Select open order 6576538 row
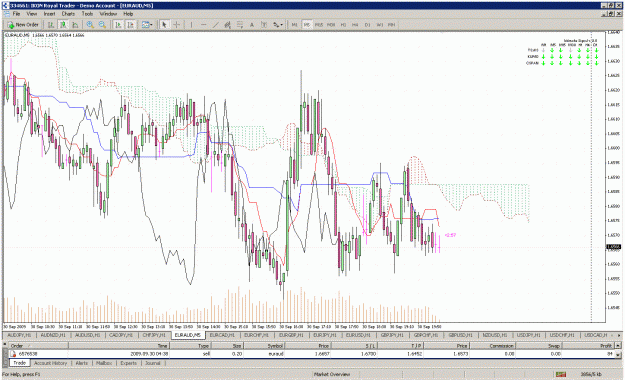Screen dimensions: 625x380 (x=311, y=354)
